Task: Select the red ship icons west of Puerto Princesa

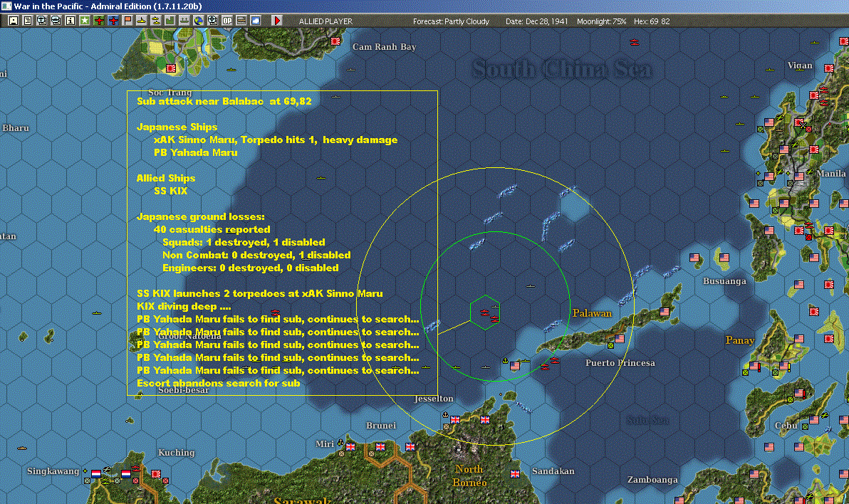Action: (x=550, y=363)
